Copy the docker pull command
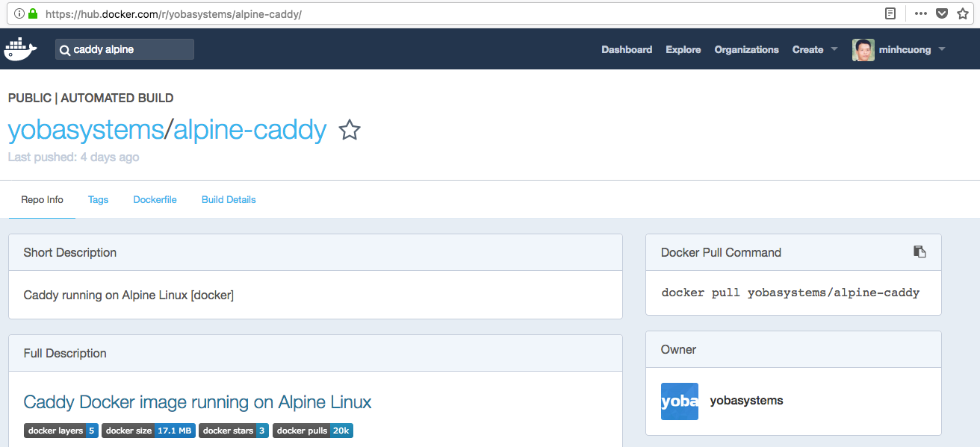Screen dimensions: 980x447 [x=919, y=251]
